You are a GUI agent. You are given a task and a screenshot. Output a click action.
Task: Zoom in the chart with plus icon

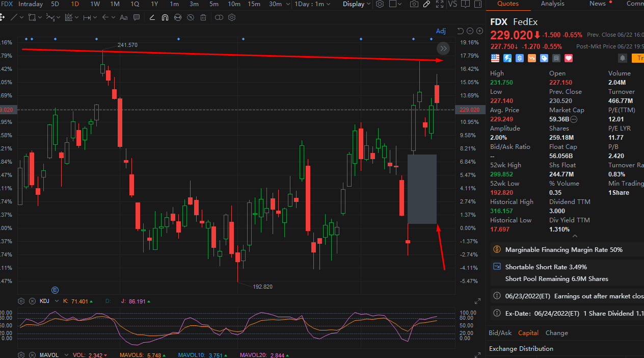479,31
